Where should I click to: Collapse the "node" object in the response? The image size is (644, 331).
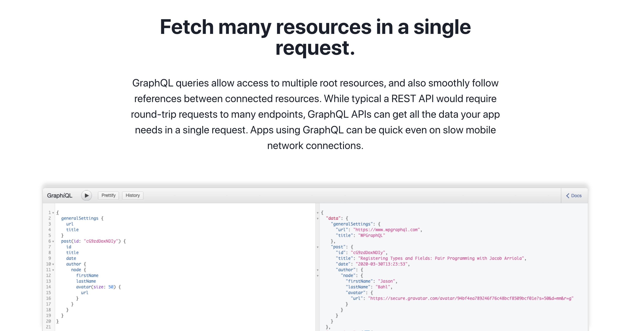pyautogui.click(x=317, y=276)
